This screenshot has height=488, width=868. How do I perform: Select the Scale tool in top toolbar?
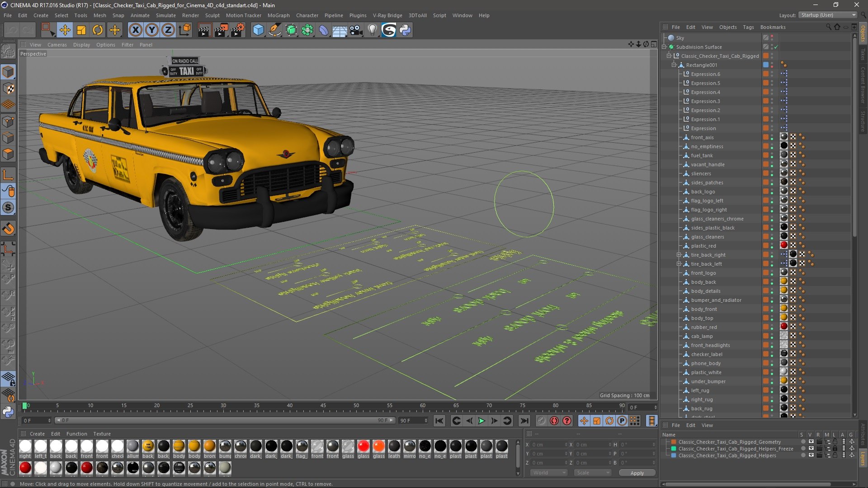[81, 30]
